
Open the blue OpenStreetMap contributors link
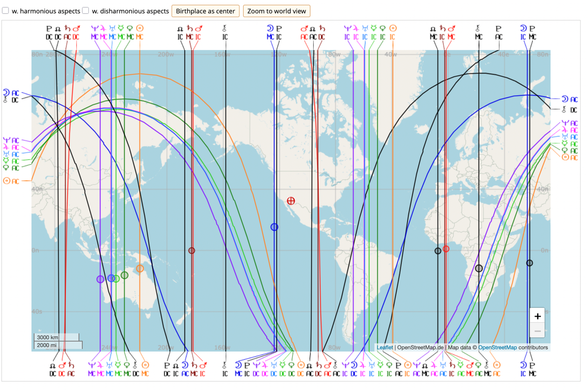[x=497, y=347]
